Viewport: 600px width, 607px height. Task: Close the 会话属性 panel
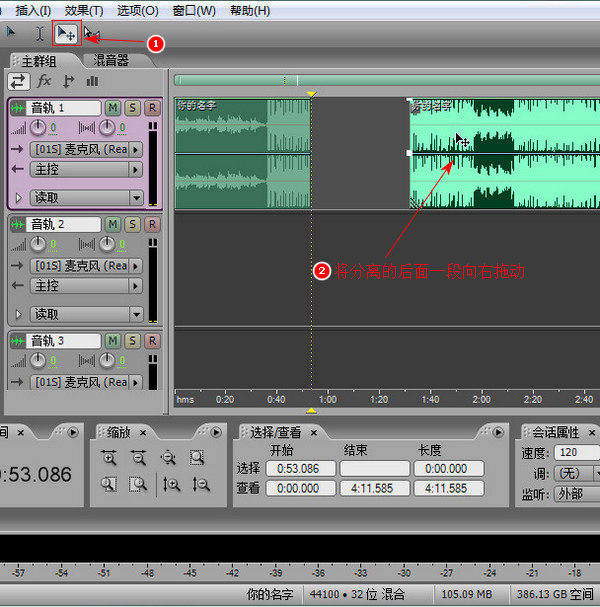[592, 433]
